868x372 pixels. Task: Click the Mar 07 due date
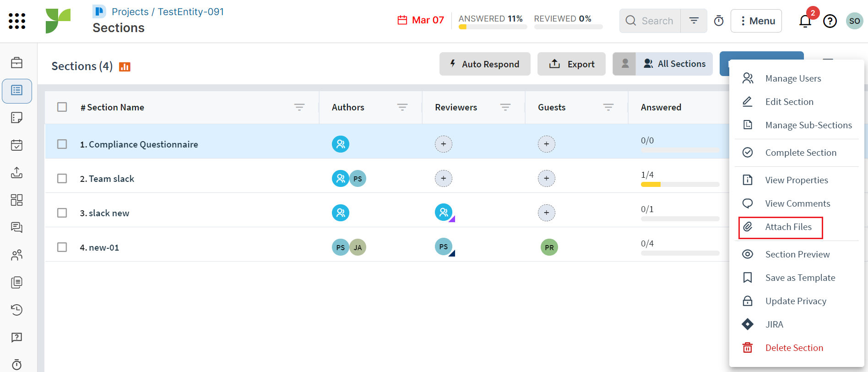point(421,20)
